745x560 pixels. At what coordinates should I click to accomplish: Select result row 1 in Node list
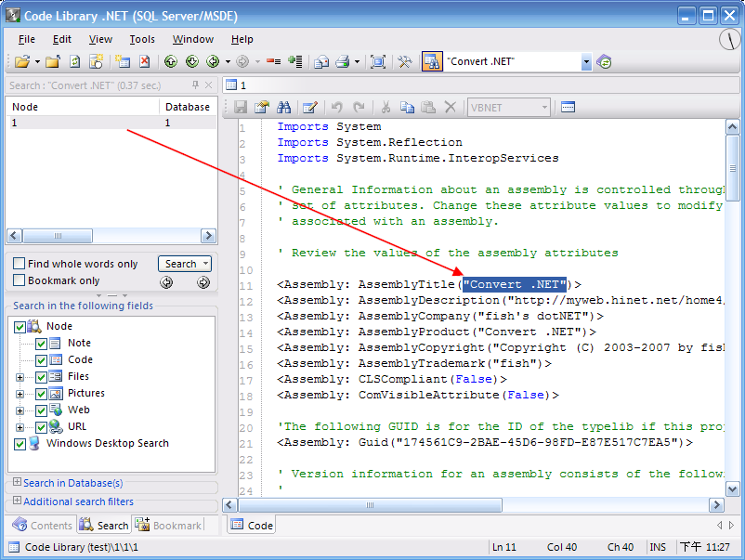point(111,123)
